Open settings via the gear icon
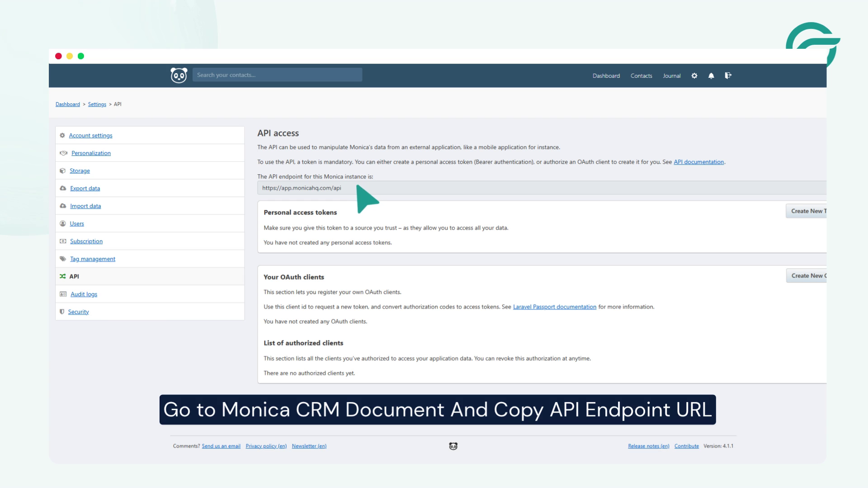The width and height of the screenshot is (868, 488). (x=694, y=75)
